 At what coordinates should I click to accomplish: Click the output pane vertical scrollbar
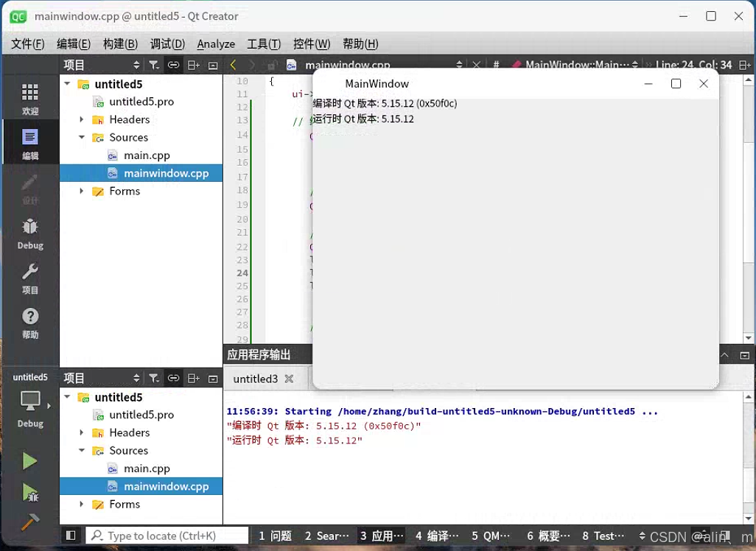coord(749,457)
